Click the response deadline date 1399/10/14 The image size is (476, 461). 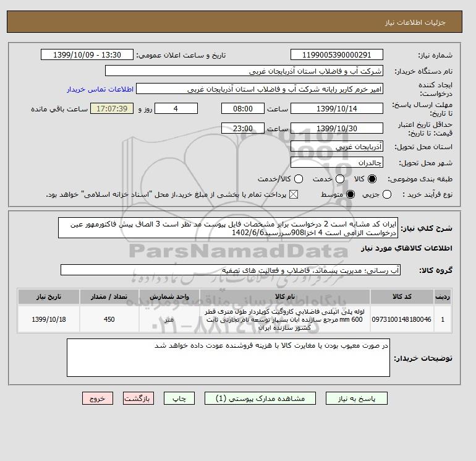(337, 108)
